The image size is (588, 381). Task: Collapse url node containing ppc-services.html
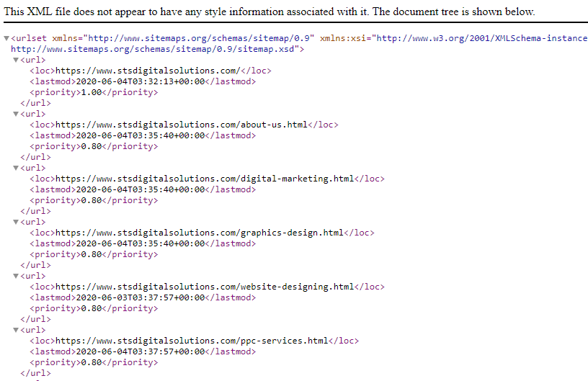(16, 330)
